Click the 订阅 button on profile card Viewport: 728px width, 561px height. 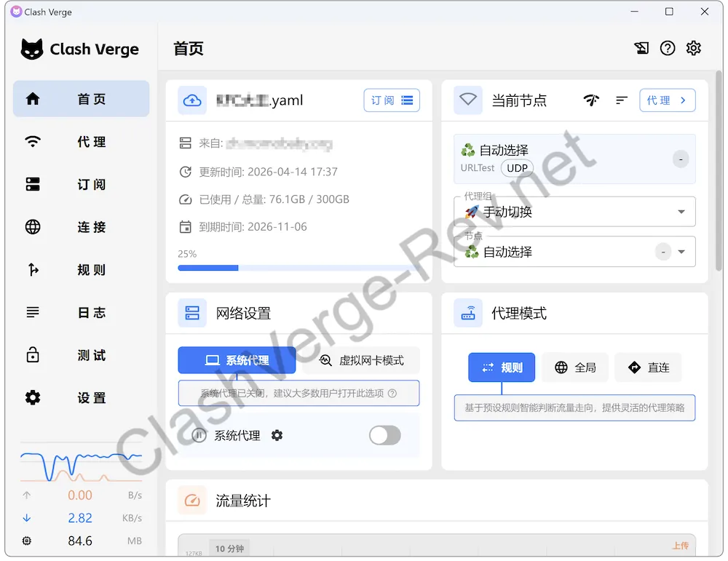392,100
